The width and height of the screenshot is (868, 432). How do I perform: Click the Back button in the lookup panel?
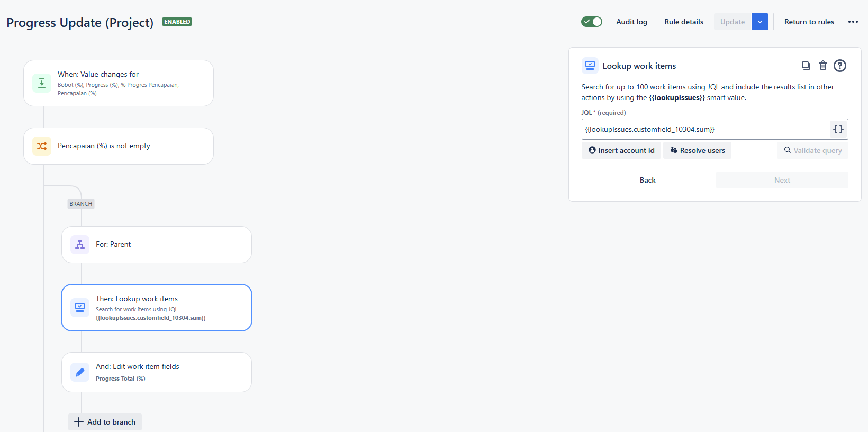648,180
